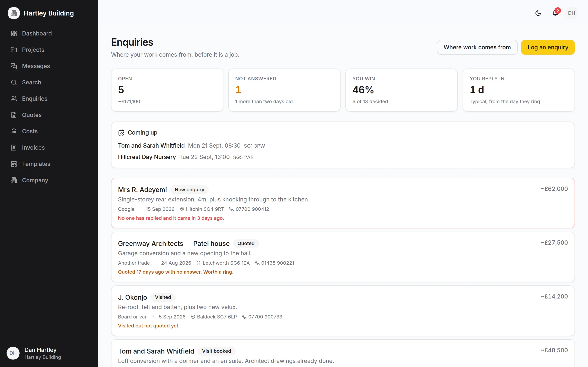The height and width of the screenshot is (367, 588).
Task: Open the notifications bell
Action: 555,13
